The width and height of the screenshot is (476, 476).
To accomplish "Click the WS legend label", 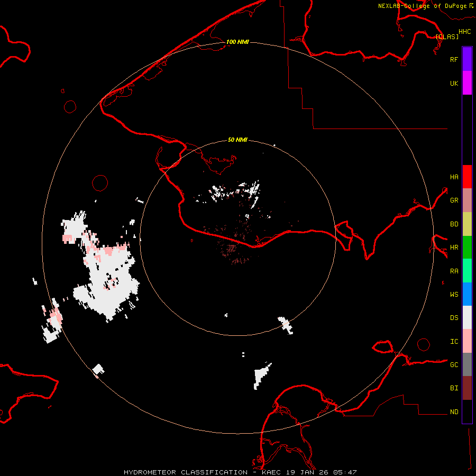I will pyautogui.click(x=454, y=295).
